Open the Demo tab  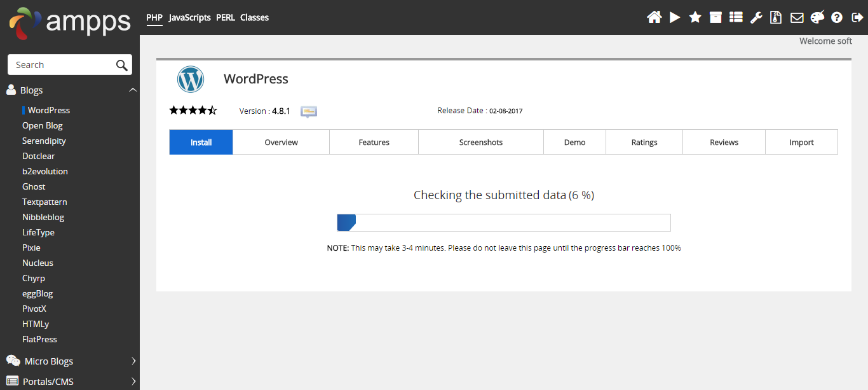pyautogui.click(x=575, y=143)
